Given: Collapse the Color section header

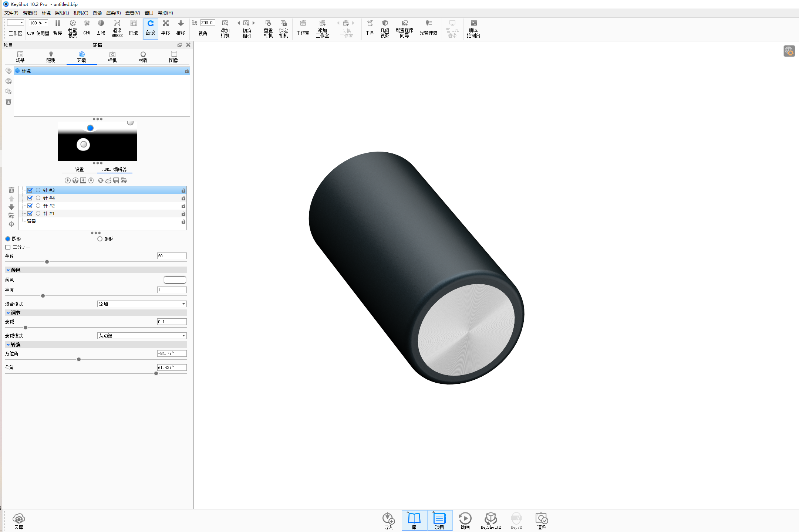Looking at the screenshot, I should click(16, 270).
